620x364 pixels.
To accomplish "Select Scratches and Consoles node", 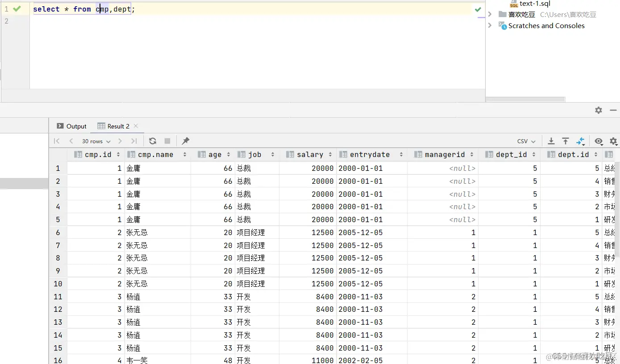I will click(x=546, y=25).
